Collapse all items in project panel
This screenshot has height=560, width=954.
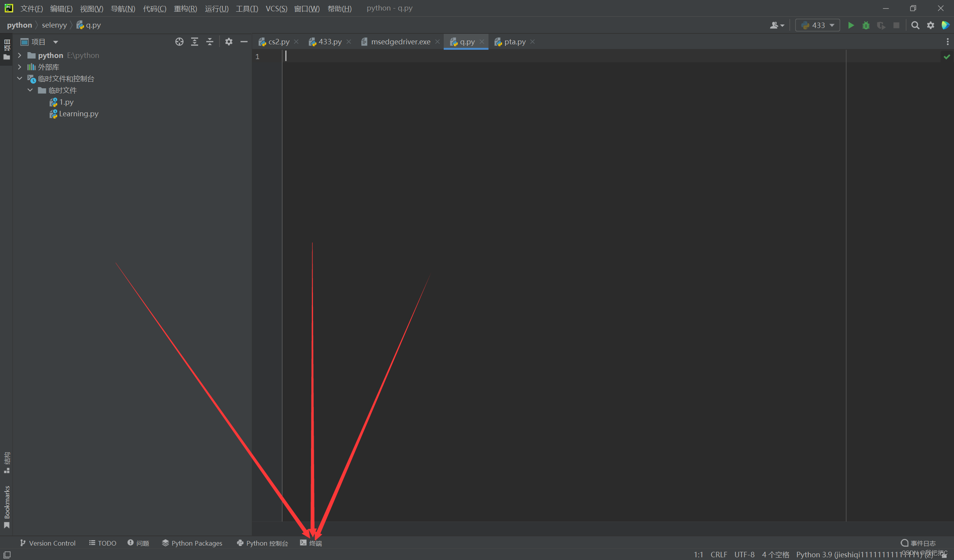pos(210,42)
